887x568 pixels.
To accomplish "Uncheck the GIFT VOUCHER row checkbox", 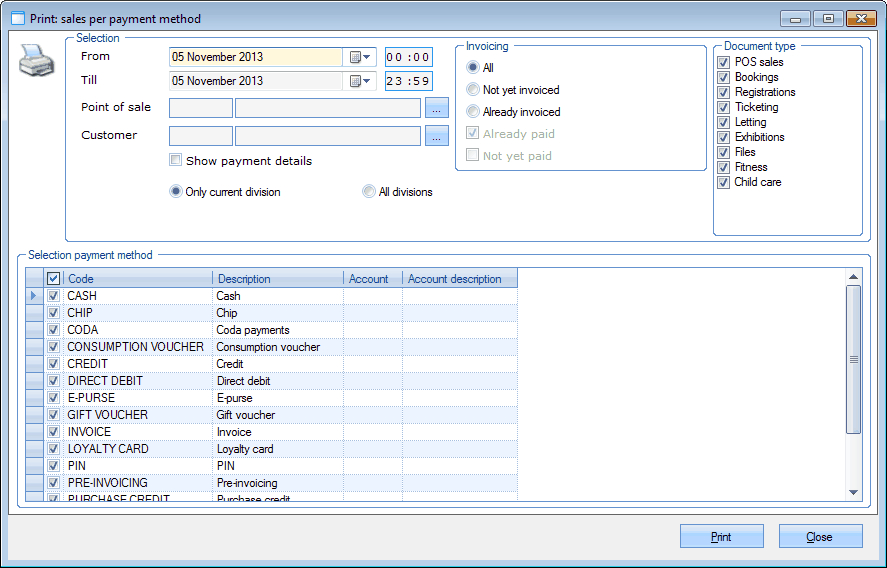I will point(54,415).
